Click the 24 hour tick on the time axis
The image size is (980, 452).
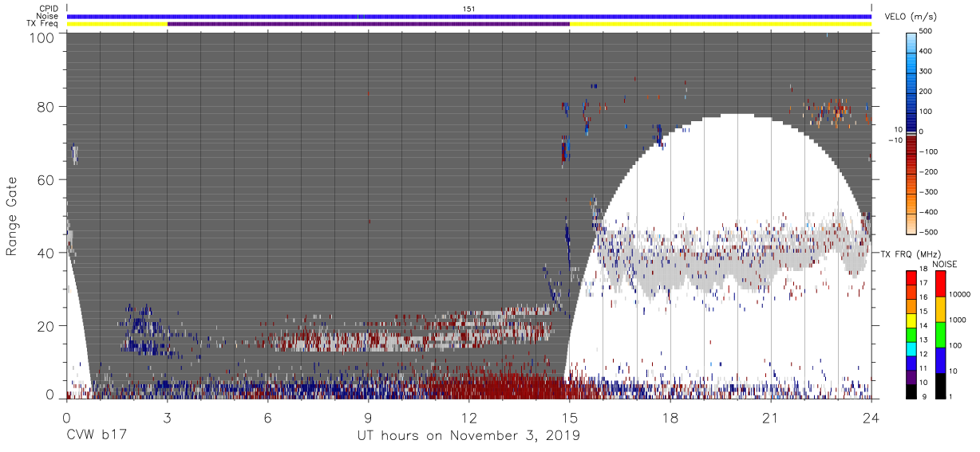tap(871, 417)
